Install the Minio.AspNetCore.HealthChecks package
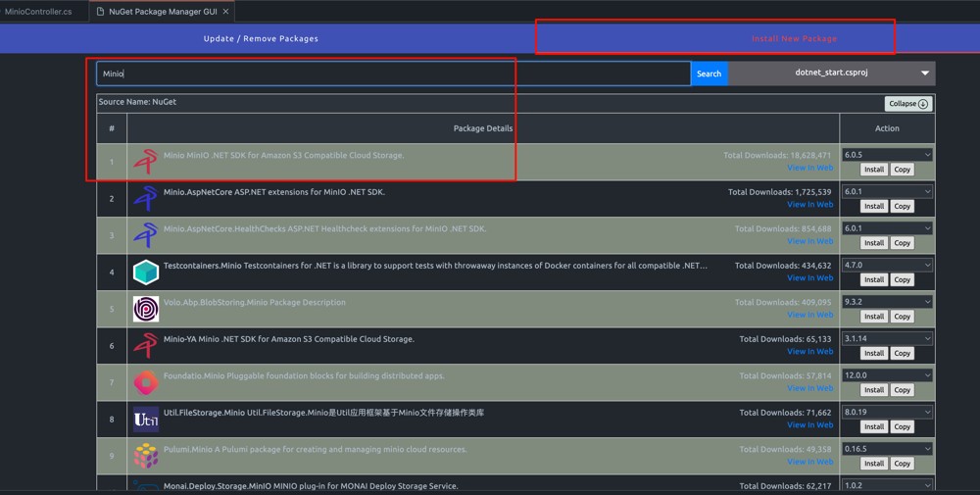980x495 pixels. coord(873,243)
